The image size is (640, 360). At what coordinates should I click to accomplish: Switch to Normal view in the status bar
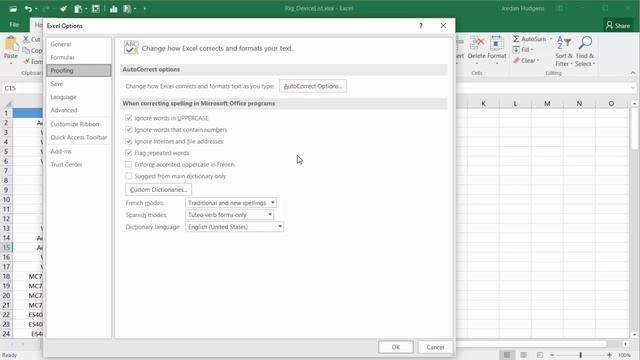coord(507,355)
